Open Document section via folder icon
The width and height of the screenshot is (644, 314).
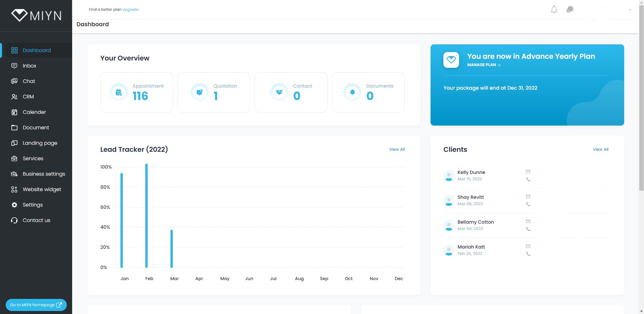click(x=14, y=128)
